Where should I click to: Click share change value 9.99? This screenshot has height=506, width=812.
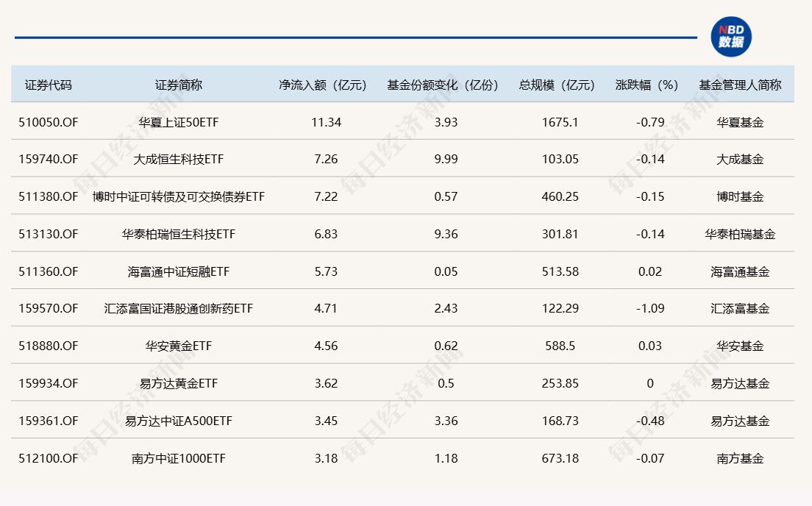click(x=446, y=159)
